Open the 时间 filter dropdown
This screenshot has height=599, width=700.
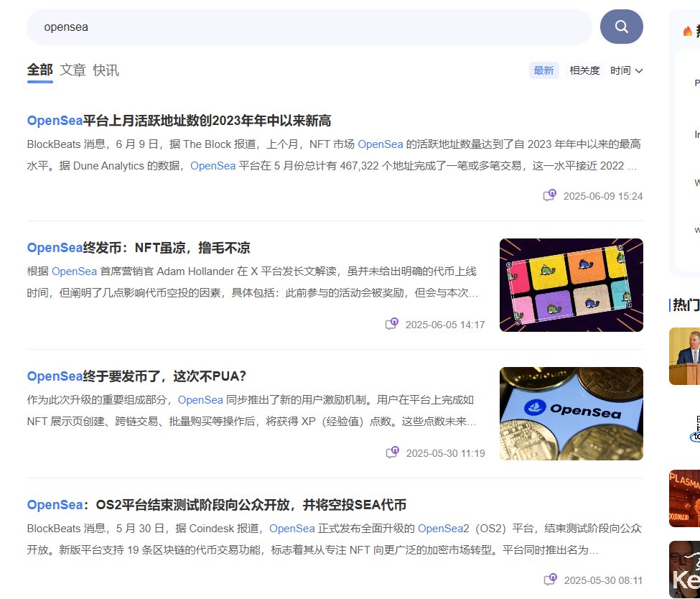tap(626, 70)
